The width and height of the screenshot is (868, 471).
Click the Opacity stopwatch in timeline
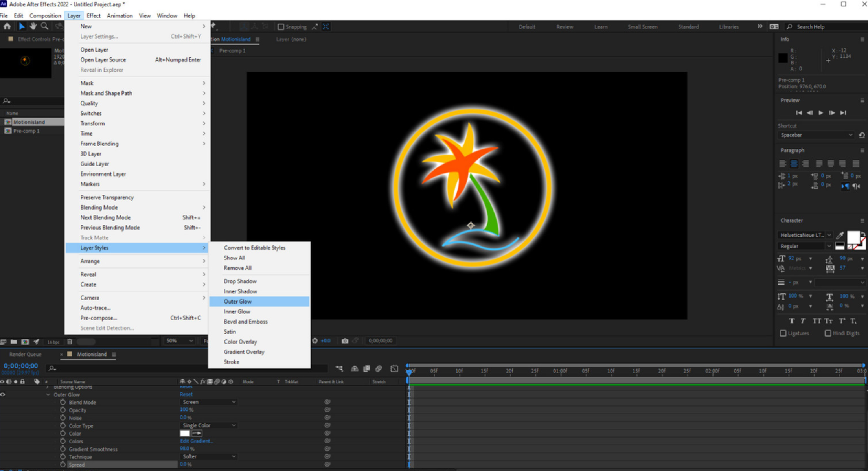click(x=63, y=410)
